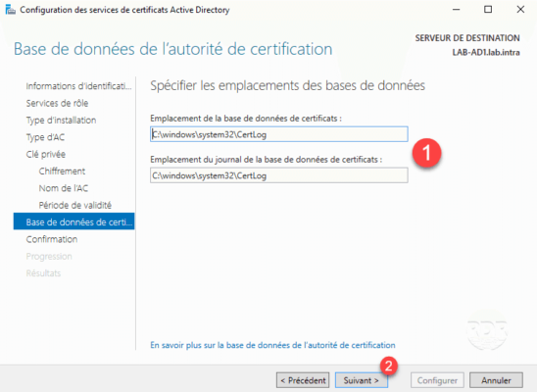Click the Annuler button
Image resolution: width=537 pixels, height=392 pixels.
(x=496, y=380)
